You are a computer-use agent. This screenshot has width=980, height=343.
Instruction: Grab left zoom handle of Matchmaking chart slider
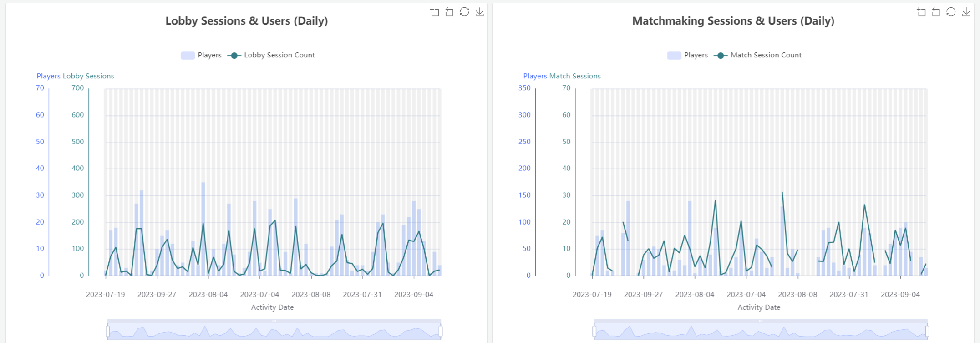594,331
